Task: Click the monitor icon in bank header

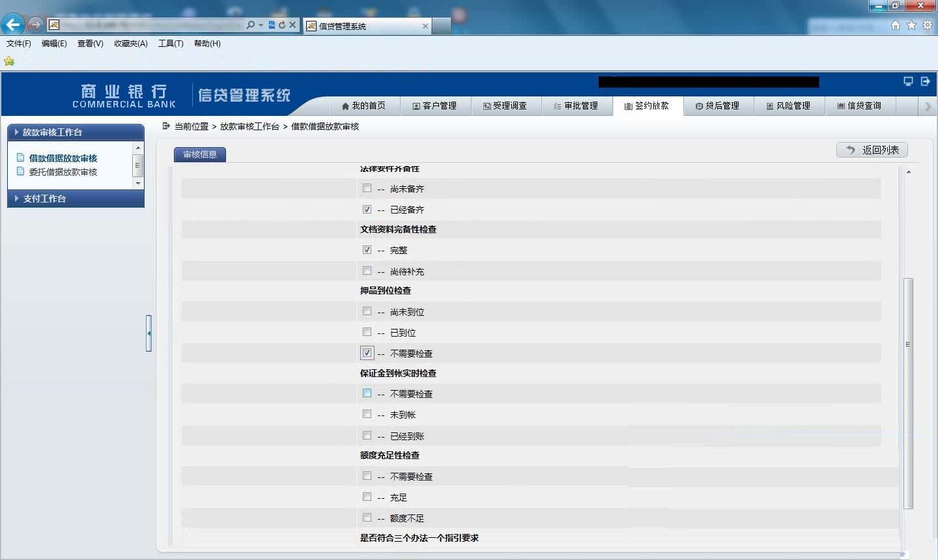Action: point(908,81)
